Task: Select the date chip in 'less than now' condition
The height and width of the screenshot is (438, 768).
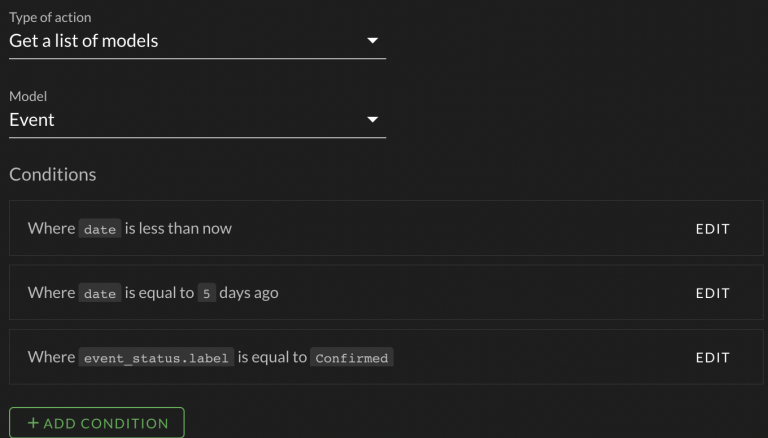Action: coord(100,229)
